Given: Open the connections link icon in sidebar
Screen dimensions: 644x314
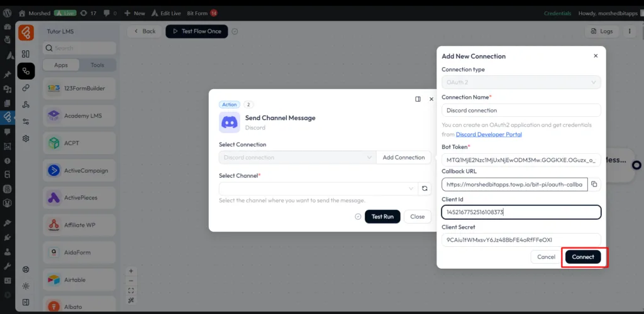Looking at the screenshot, I should click(x=26, y=87).
